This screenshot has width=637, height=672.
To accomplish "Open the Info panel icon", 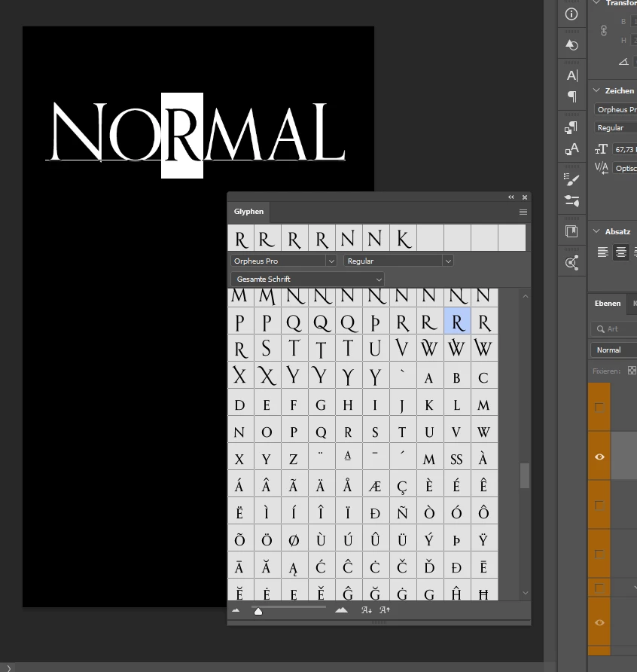I will (571, 14).
